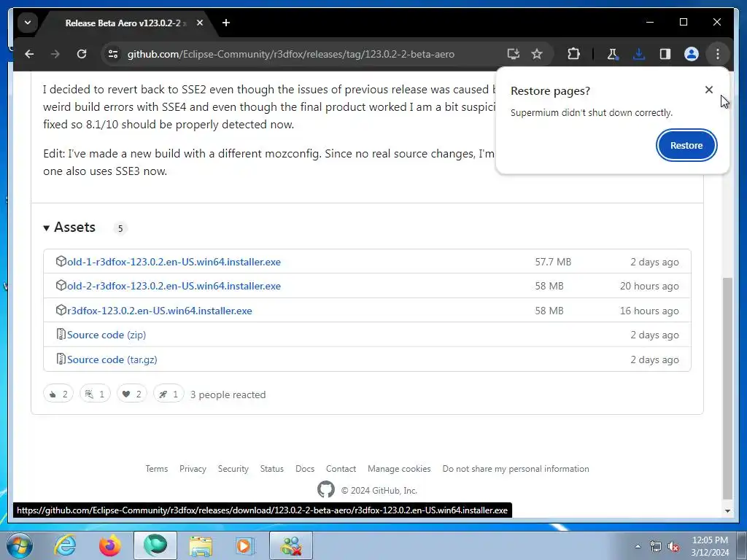
Task: Click the party popper reaction
Action: pyautogui.click(x=95, y=394)
